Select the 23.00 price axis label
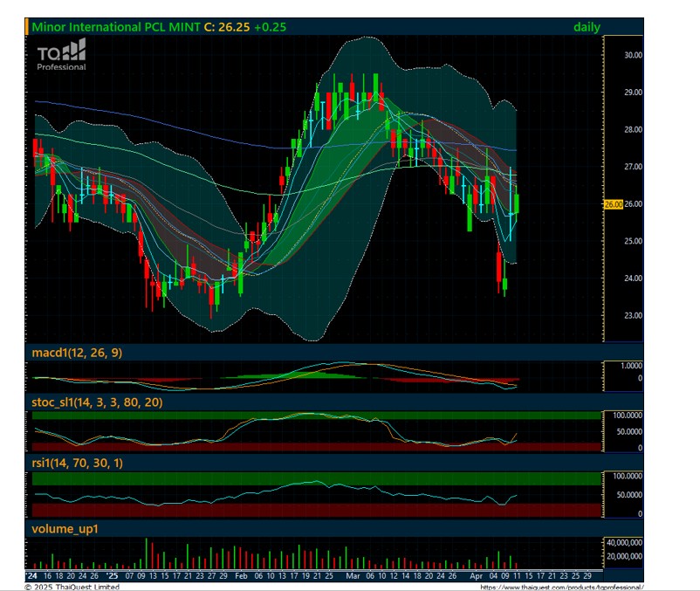 click(x=633, y=316)
